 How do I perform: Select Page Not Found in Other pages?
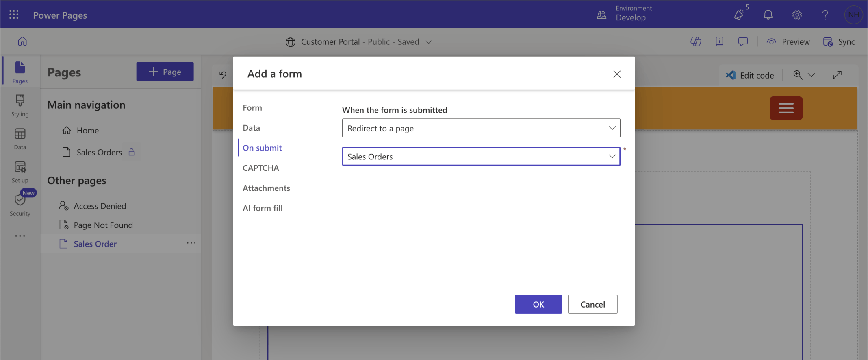(x=103, y=225)
